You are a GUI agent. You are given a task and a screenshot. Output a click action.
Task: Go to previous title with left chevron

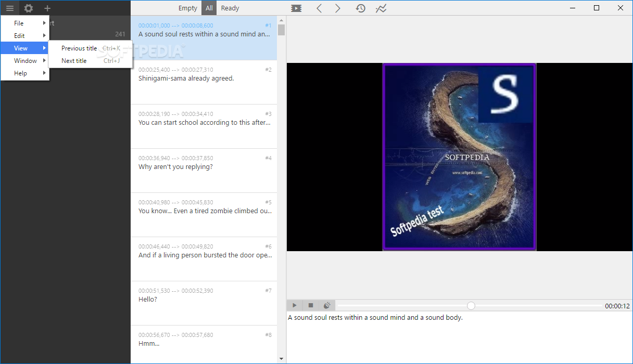(320, 8)
